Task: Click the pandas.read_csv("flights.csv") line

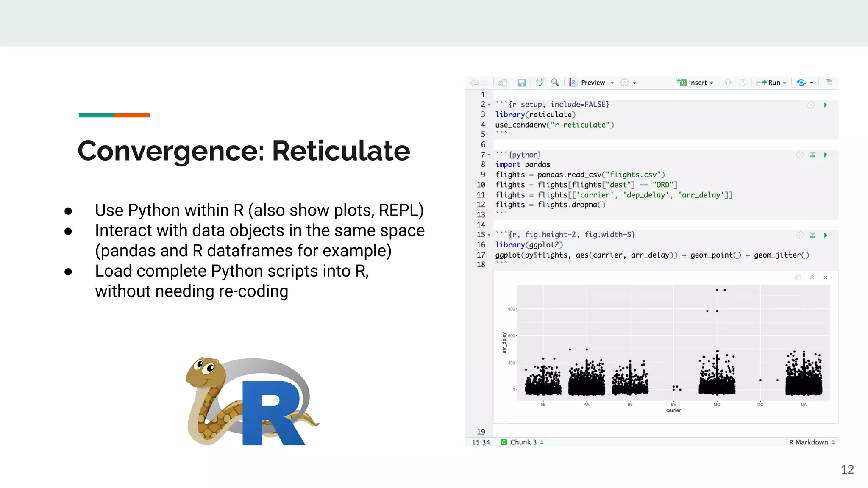Action: 580,175
